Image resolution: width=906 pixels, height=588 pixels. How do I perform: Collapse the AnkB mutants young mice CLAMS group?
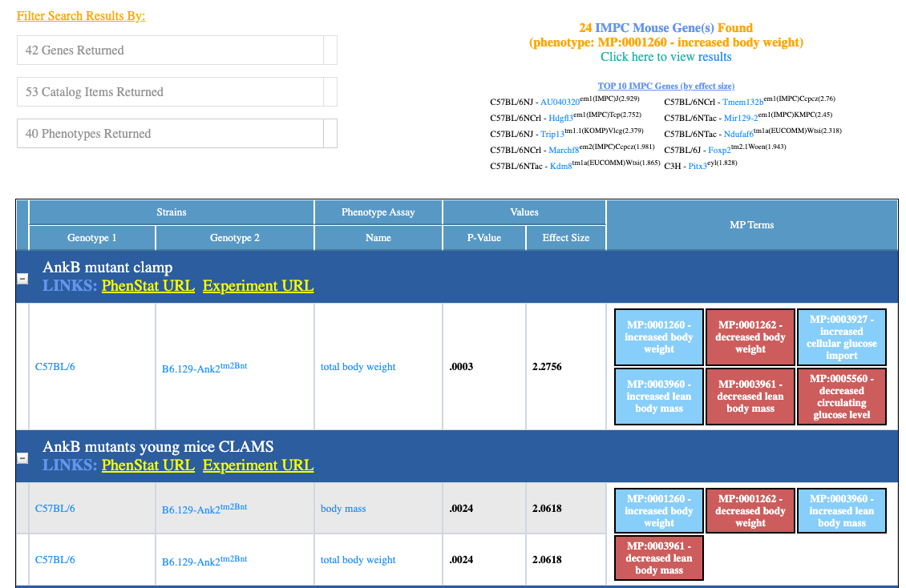pos(22,458)
